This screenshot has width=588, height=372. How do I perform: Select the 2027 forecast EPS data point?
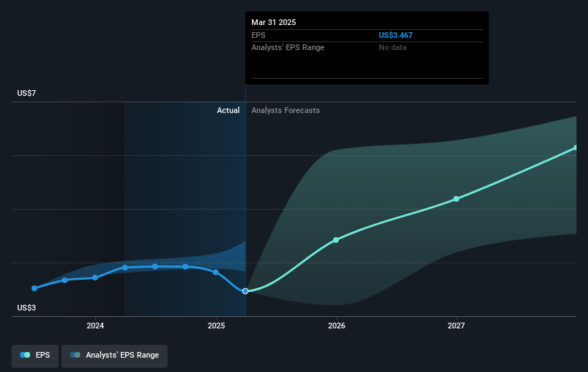[x=456, y=199]
